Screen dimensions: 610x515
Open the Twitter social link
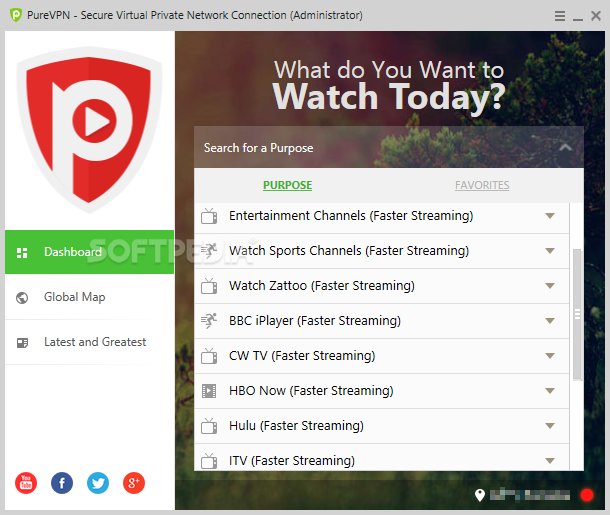98,483
